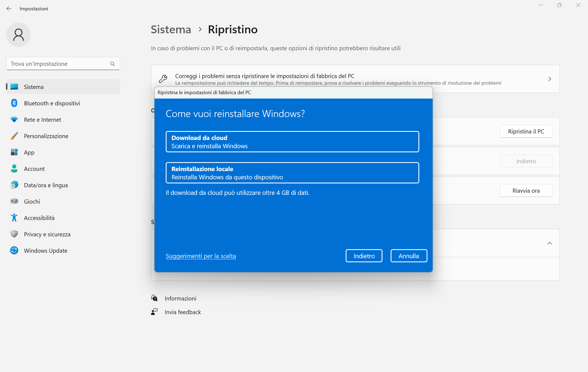The width and height of the screenshot is (588, 372).
Task: Click the user profile avatar
Action: point(19,35)
